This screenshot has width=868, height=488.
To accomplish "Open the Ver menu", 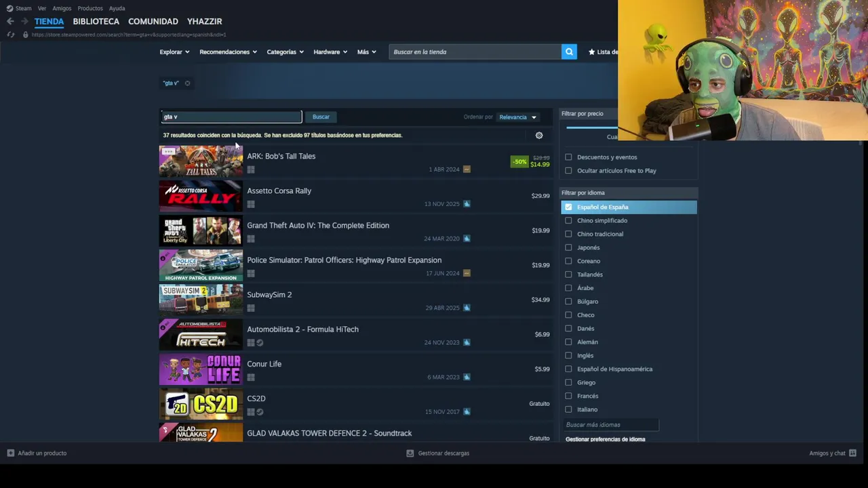I will [x=42, y=8].
